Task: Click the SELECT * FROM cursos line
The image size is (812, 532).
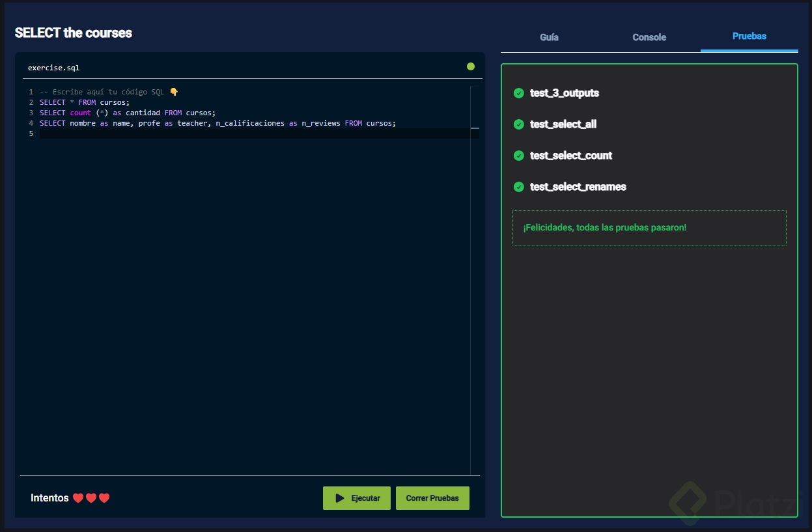Action: [x=85, y=102]
